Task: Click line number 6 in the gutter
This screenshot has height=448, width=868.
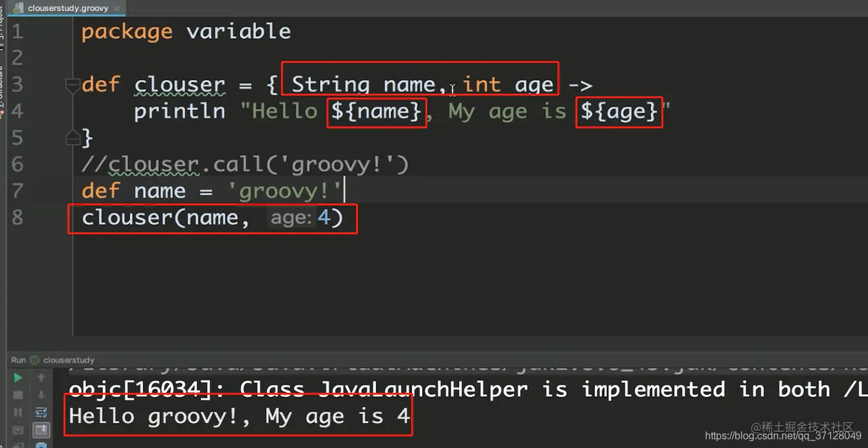Action: tap(17, 164)
